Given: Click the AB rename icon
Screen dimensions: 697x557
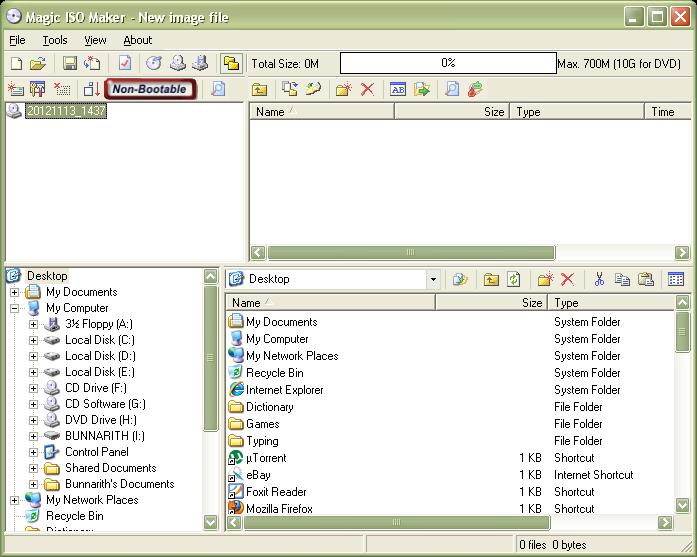Looking at the screenshot, I should point(398,89).
